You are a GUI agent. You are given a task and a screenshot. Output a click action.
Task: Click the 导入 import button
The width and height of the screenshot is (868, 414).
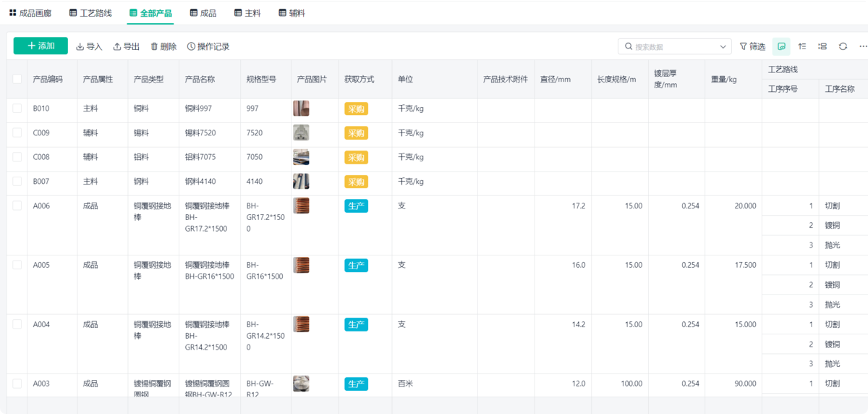click(x=89, y=46)
